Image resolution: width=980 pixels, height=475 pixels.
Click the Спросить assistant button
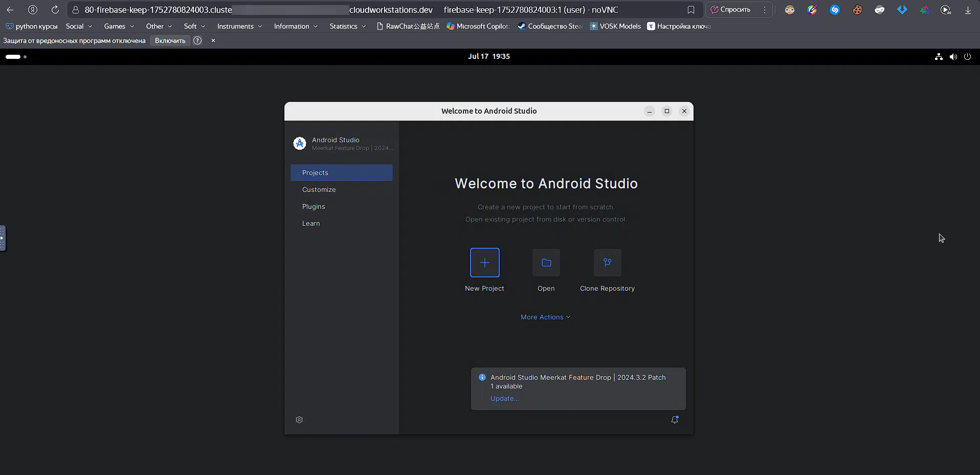tap(730, 10)
